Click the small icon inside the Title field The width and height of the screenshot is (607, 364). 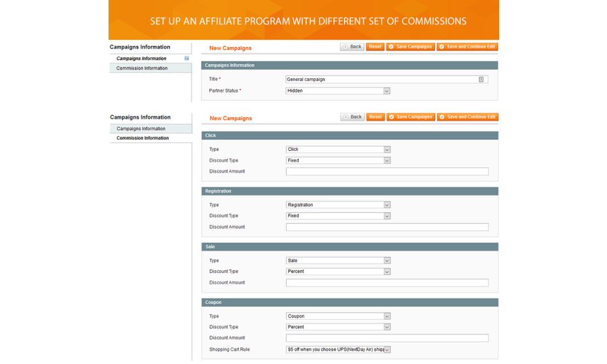pyautogui.click(x=481, y=80)
